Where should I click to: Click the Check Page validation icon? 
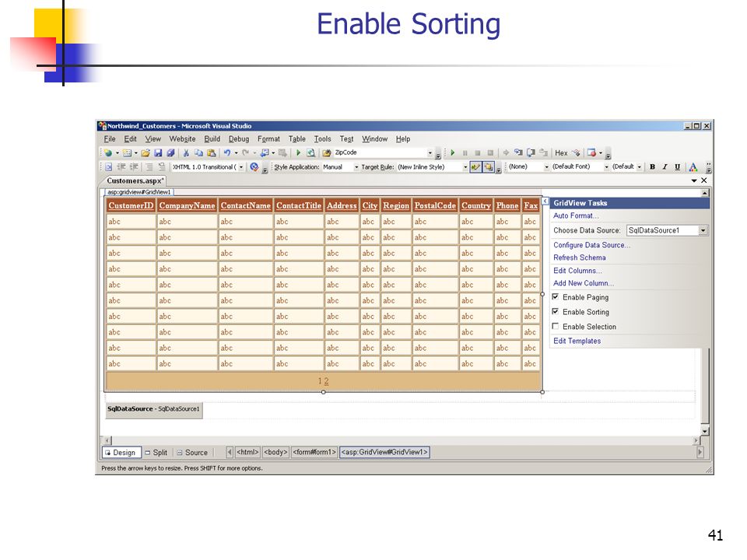[254, 166]
